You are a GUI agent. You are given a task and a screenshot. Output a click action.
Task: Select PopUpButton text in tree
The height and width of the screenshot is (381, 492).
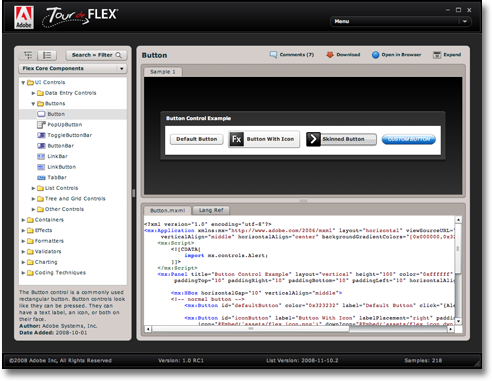[65, 125]
